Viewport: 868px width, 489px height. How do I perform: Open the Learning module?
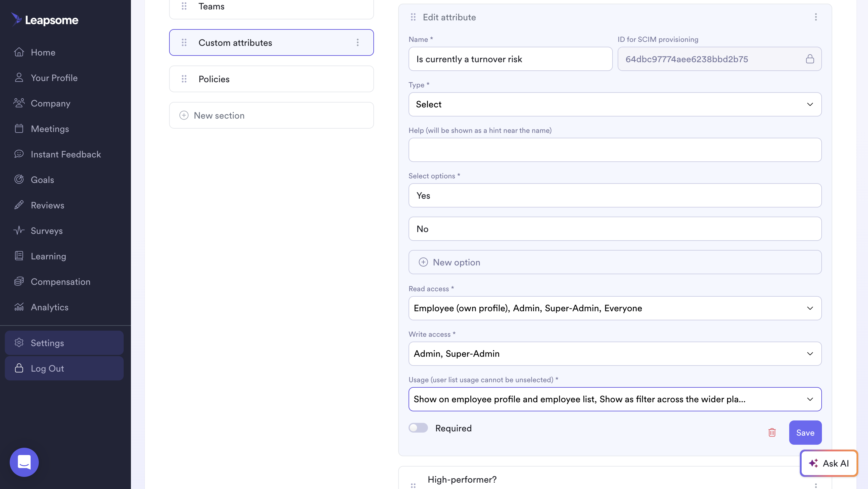coord(48,256)
